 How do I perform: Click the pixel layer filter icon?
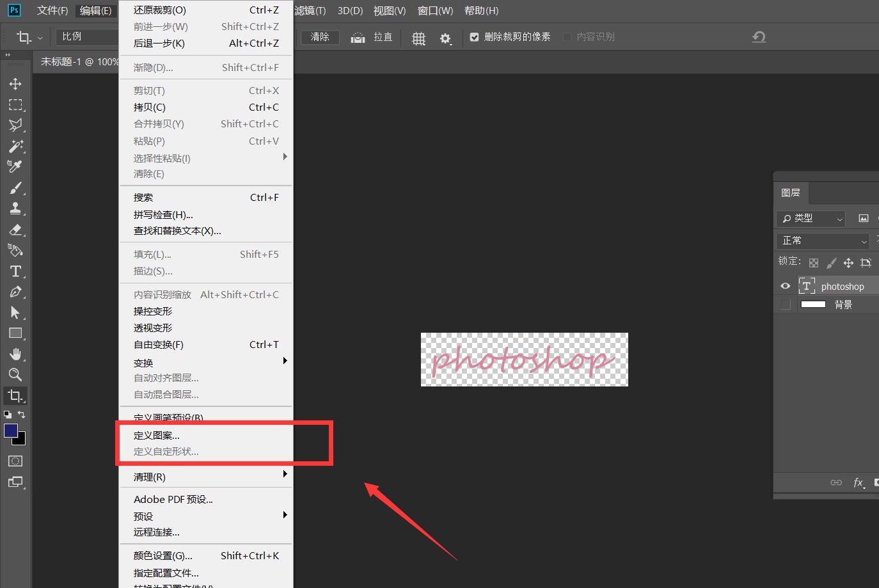tap(863, 218)
